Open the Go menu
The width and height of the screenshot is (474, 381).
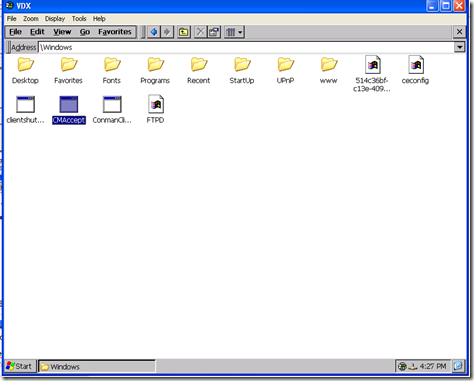tap(85, 32)
